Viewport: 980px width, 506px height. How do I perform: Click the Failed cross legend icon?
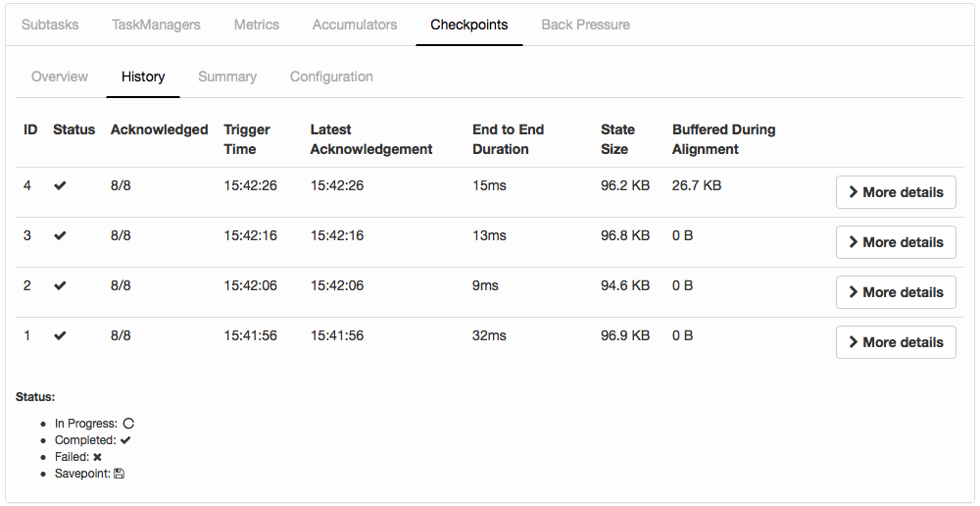point(97,457)
